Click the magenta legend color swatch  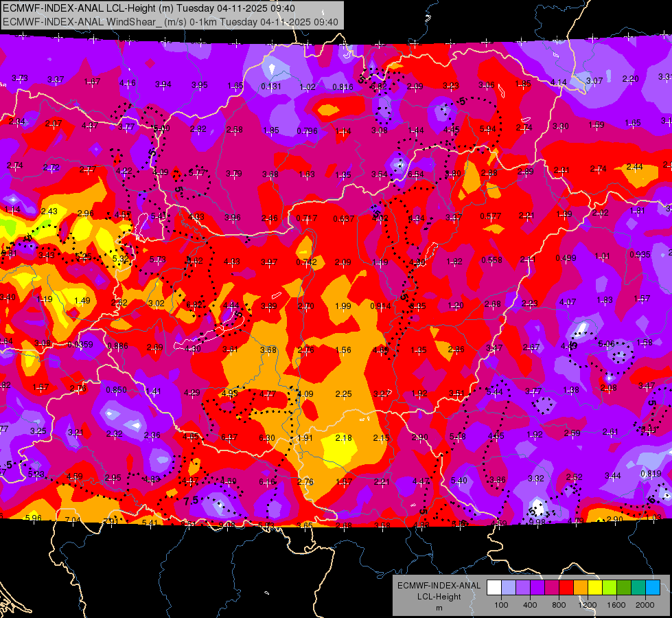click(x=552, y=588)
